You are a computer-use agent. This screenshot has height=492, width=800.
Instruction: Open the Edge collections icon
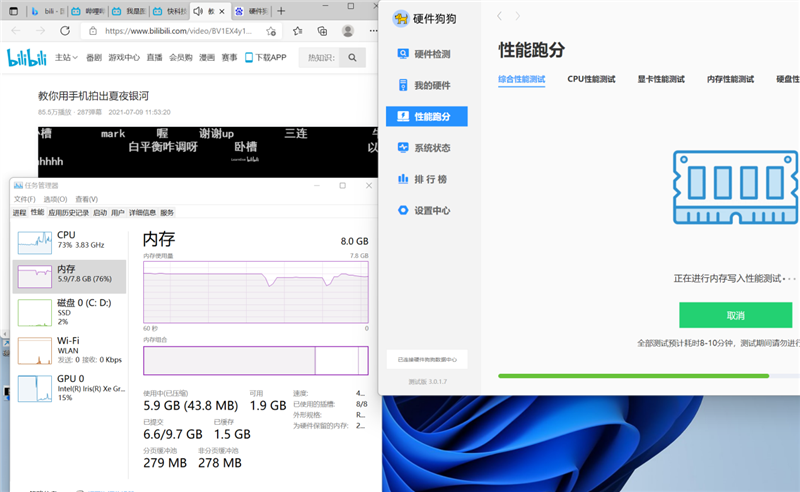click(x=324, y=31)
